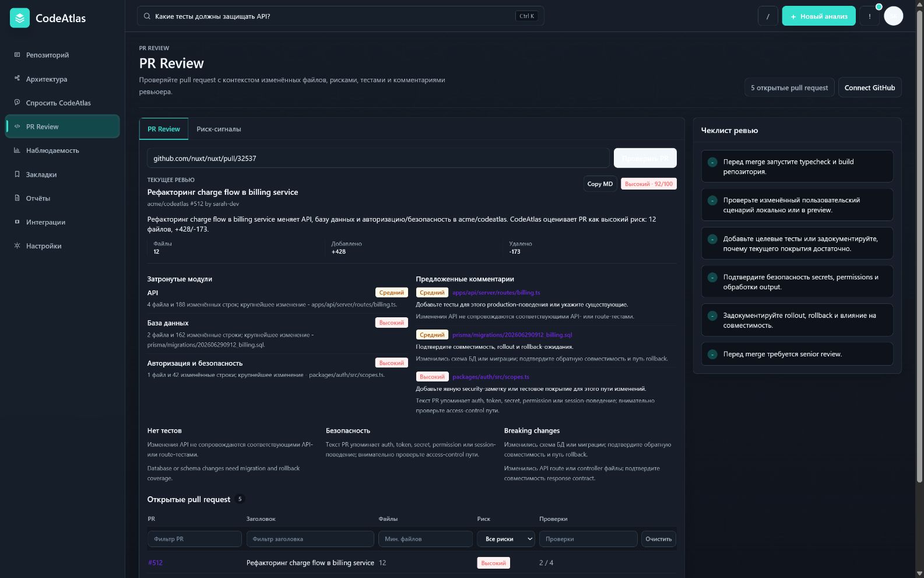924x578 pixels.
Task: Open the user avatar menu
Action: pyautogui.click(x=893, y=16)
